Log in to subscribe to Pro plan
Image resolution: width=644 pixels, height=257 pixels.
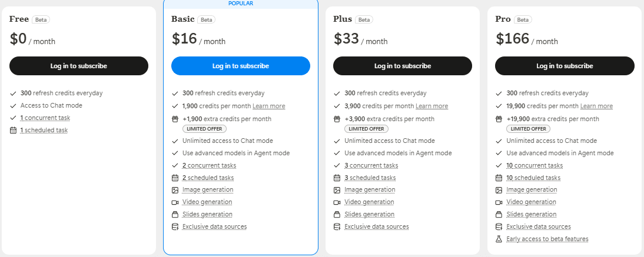(564, 66)
